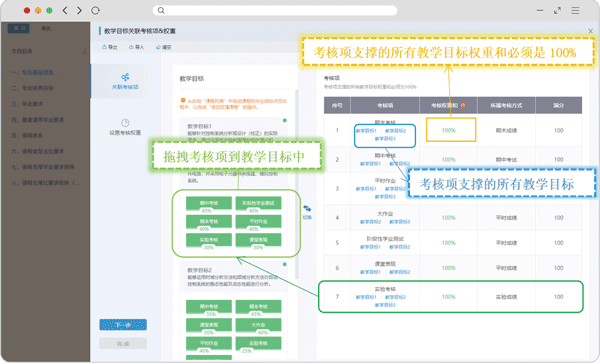Click 课堂表现 50% tag under 教学目标2
Viewport: 600px width, 364px height.
209,326
